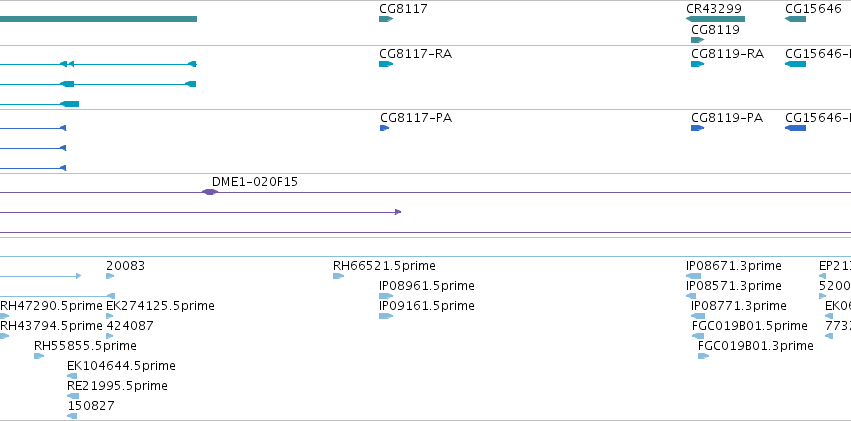
Task: Select the wide teal gene bar
Action: (98, 19)
